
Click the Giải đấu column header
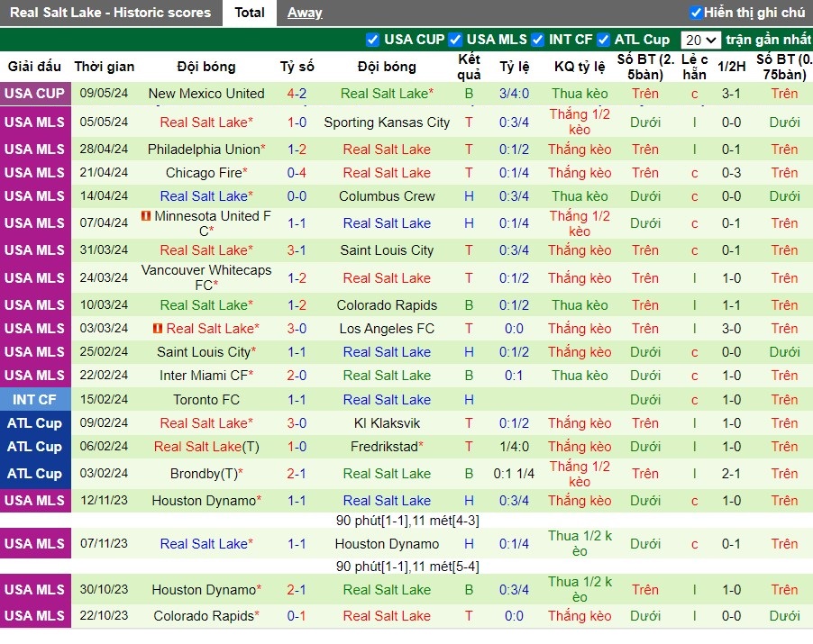35,67
